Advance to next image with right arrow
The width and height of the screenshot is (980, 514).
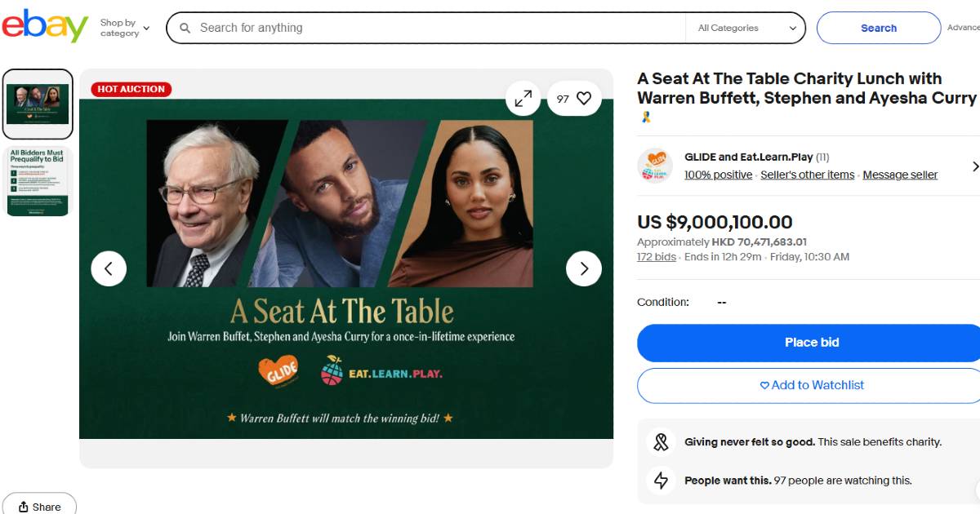[584, 268]
